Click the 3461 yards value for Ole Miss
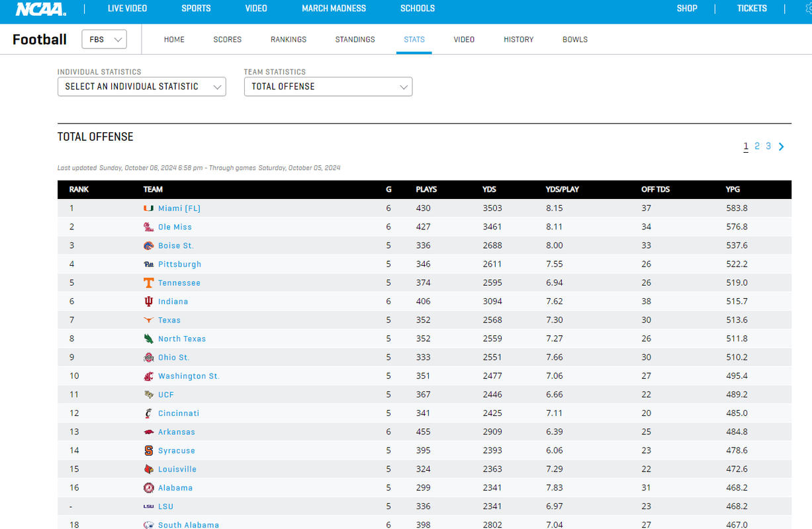The width and height of the screenshot is (812, 529). [492, 227]
